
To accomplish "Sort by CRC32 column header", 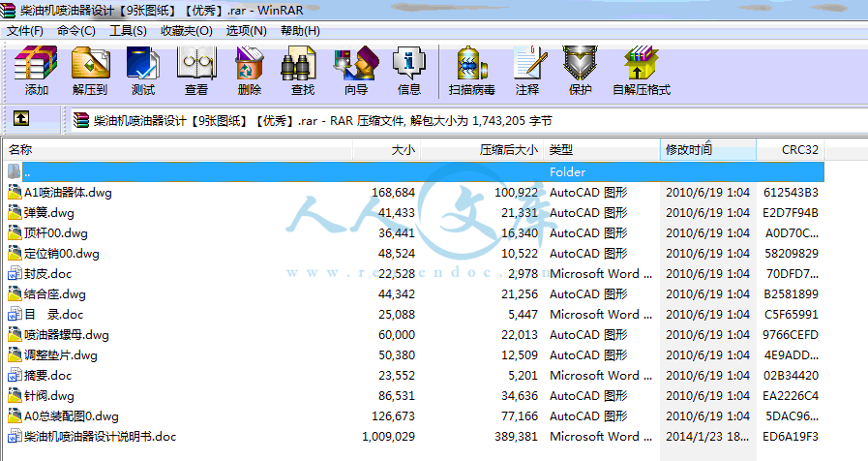I will pyautogui.click(x=791, y=149).
